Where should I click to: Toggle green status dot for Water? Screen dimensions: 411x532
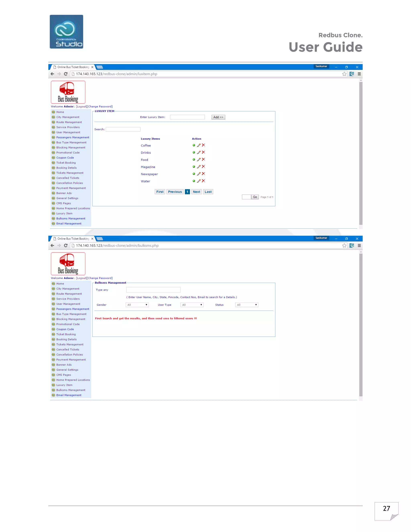click(194, 181)
